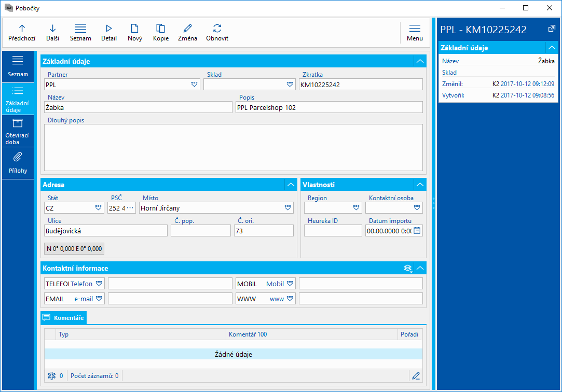Open the Datum importu calendar picker
Screen dimensions: 562x392
417,231
